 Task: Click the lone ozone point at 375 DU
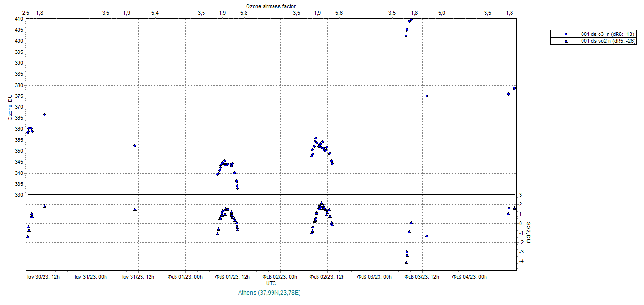coord(427,96)
